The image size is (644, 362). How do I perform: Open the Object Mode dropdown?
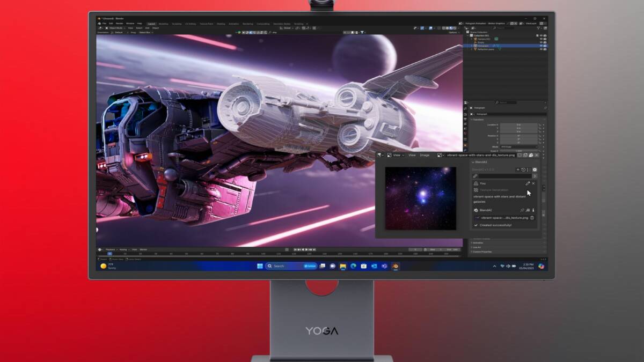click(x=114, y=28)
